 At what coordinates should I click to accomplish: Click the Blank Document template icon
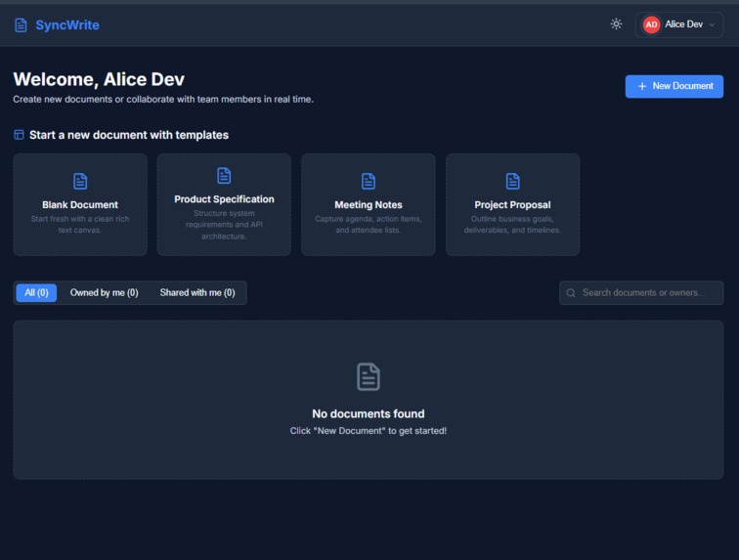point(80,181)
